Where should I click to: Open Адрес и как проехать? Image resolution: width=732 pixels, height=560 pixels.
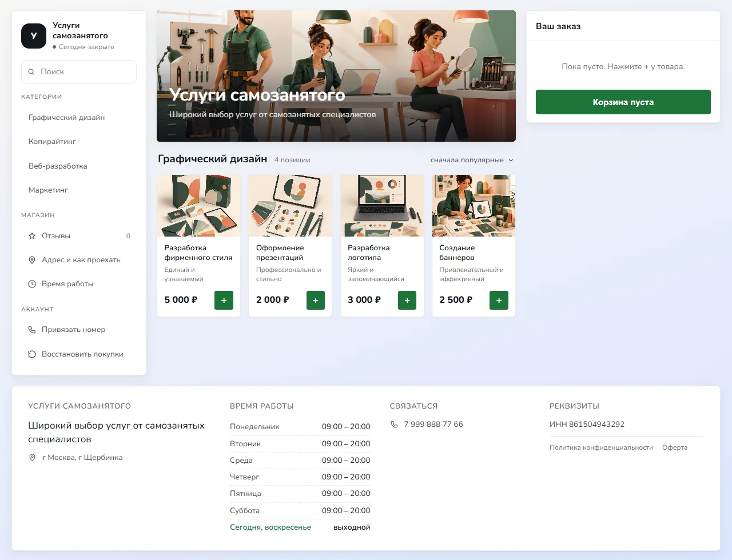click(x=79, y=259)
